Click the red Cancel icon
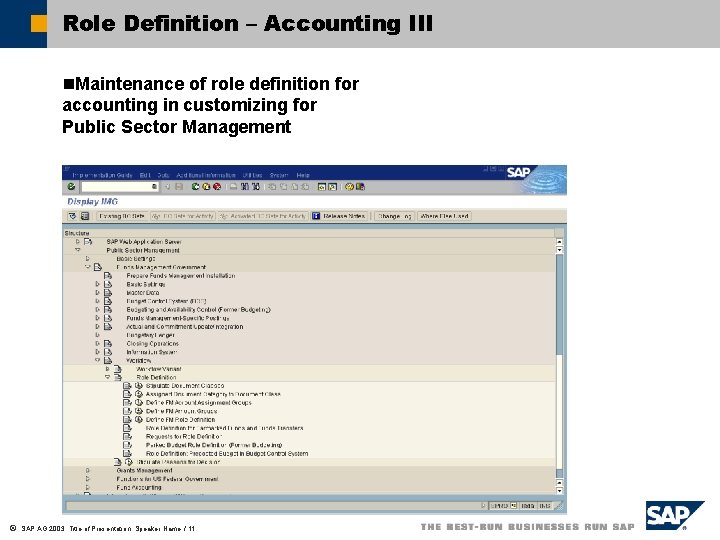Viewport: 720px width, 540px height. 217,186
